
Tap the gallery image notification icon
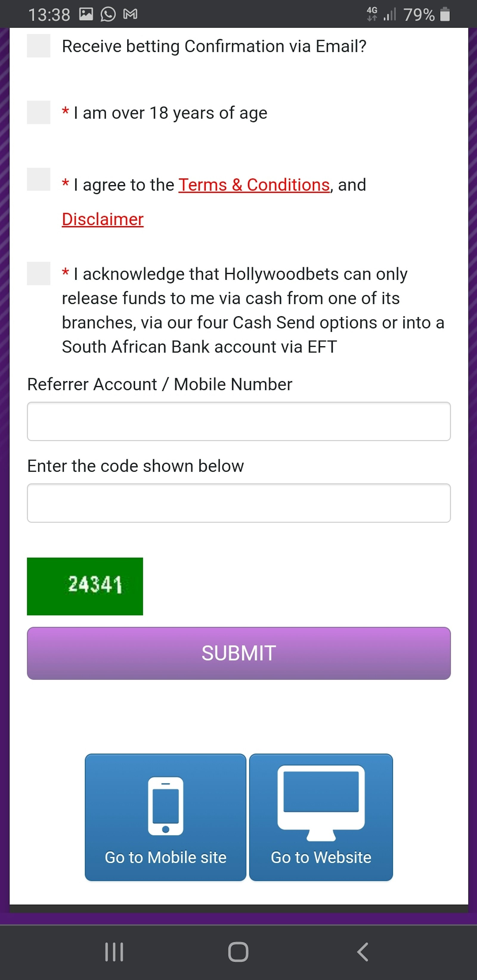[x=86, y=15]
